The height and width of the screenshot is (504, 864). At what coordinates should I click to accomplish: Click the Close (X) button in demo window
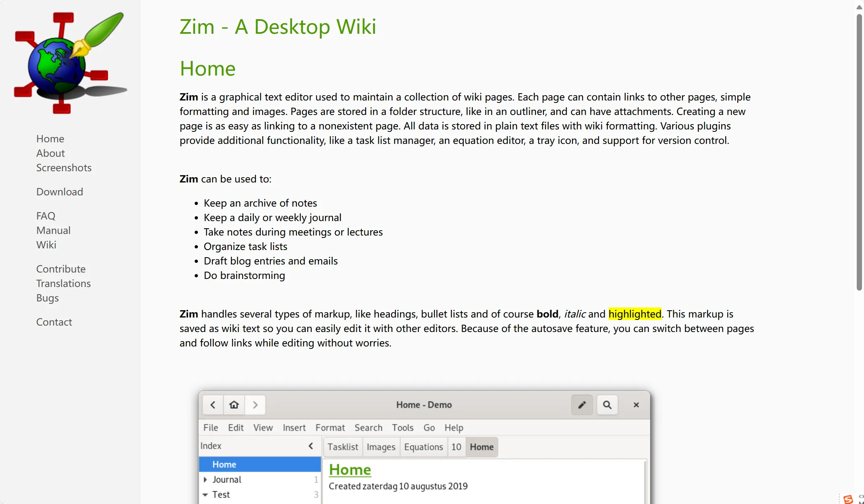pos(636,404)
